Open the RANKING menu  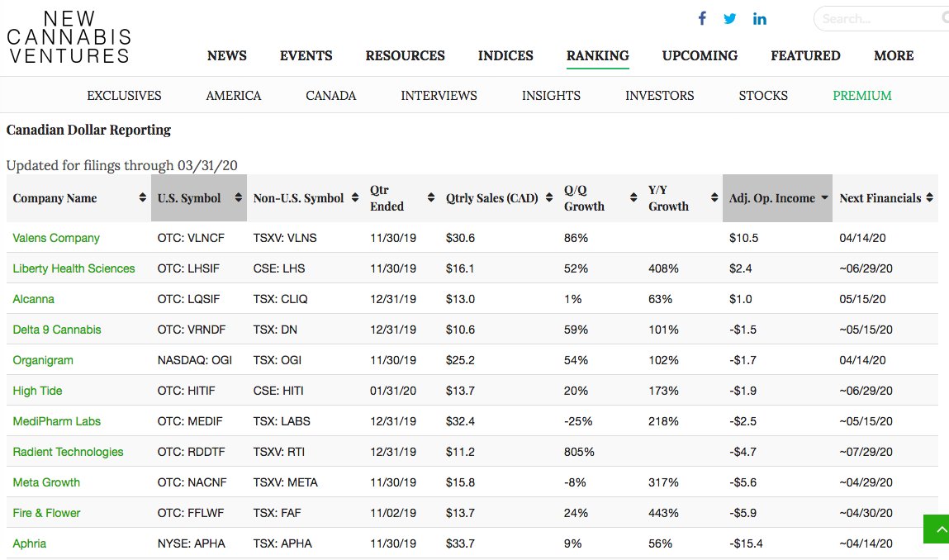point(597,55)
